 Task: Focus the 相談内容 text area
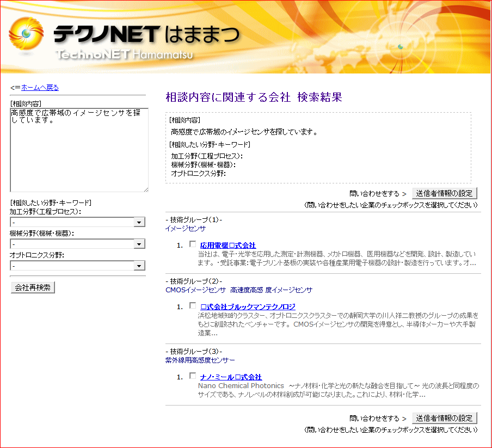point(78,149)
